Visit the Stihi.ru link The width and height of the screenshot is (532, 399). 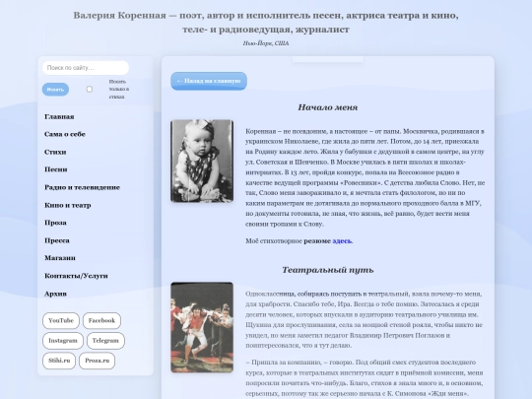(x=59, y=361)
